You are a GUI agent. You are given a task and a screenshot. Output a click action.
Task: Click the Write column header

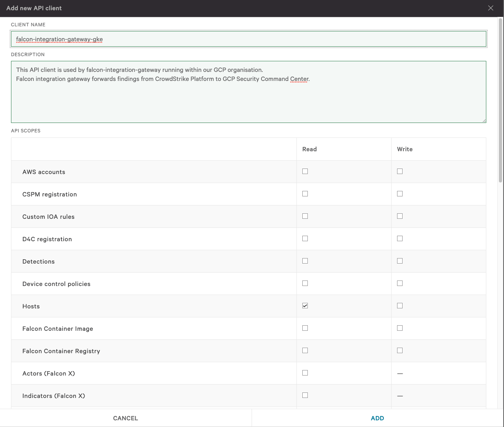coord(405,149)
